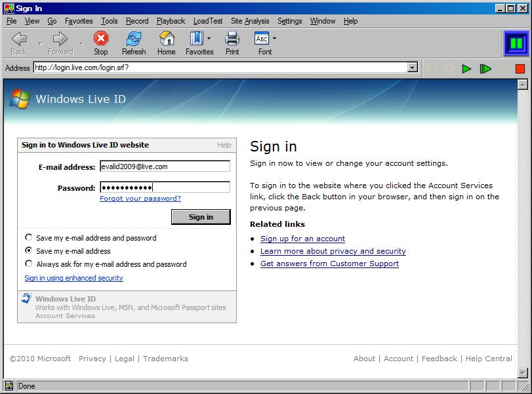Maximize the Sign In window
This screenshot has height=394, width=532.
(510, 9)
